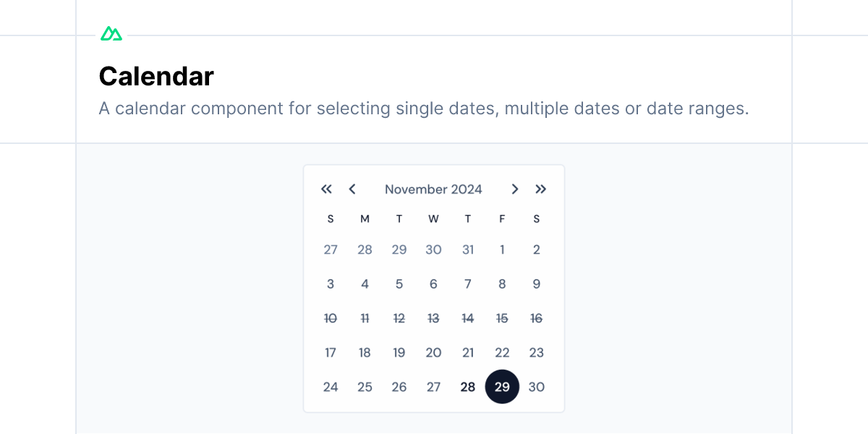The image size is (868, 434).
Task: Go to previous month with left chevron
Action: pyautogui.click(x=352, y=189)
